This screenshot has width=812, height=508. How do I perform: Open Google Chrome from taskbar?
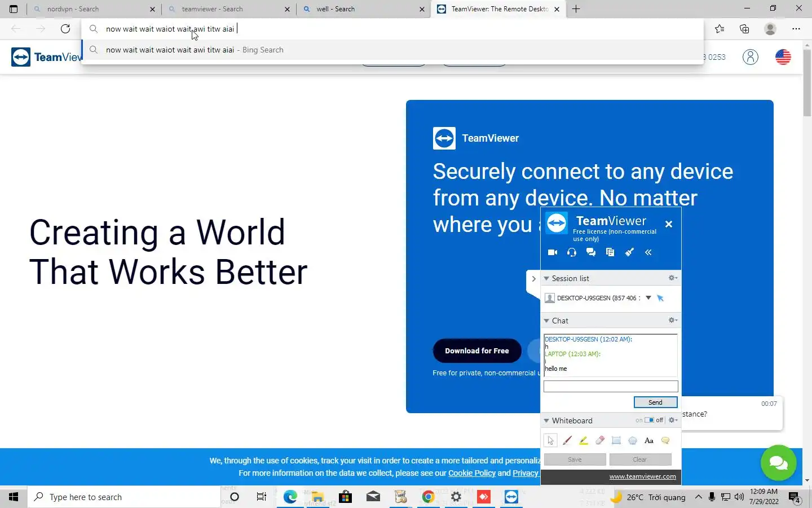click(429, 497)
